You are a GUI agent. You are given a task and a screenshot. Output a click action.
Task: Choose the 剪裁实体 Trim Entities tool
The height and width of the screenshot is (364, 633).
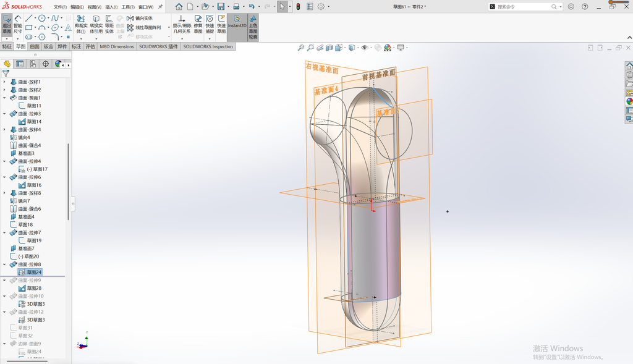pyautogui.click(x=81, y=25)
